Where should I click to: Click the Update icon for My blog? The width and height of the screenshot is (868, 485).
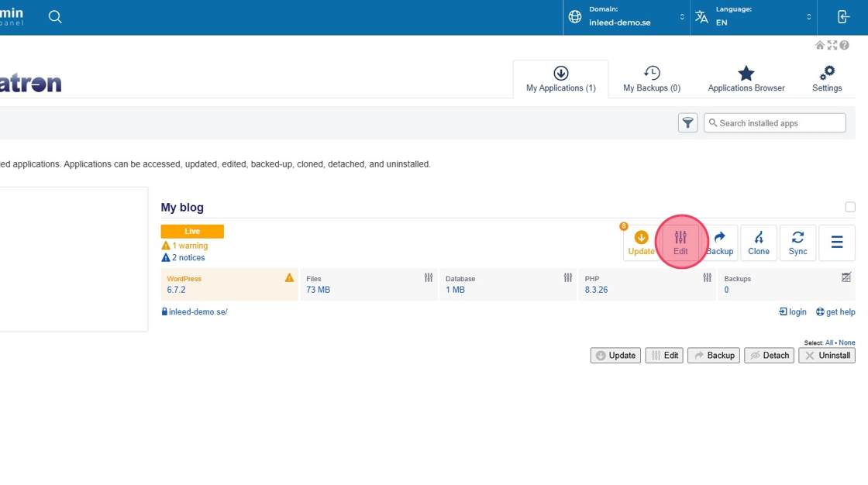coord(641,242)
